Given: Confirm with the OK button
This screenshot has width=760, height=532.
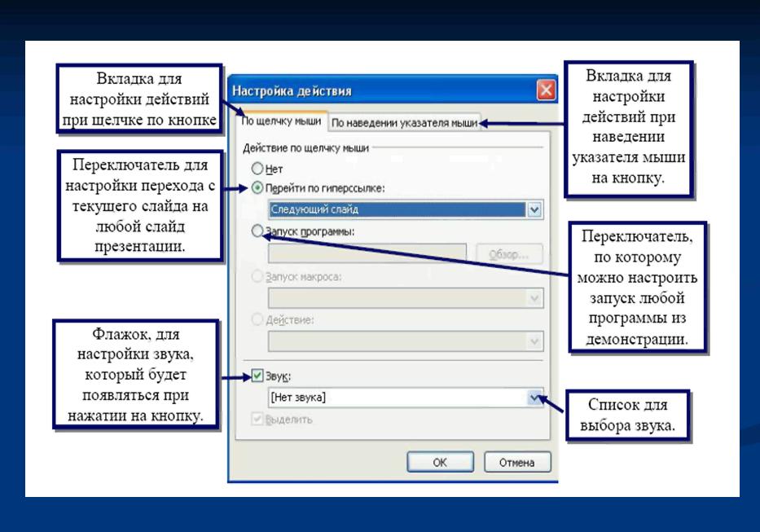Looking at the screenshot, I should tap(440, 462).
